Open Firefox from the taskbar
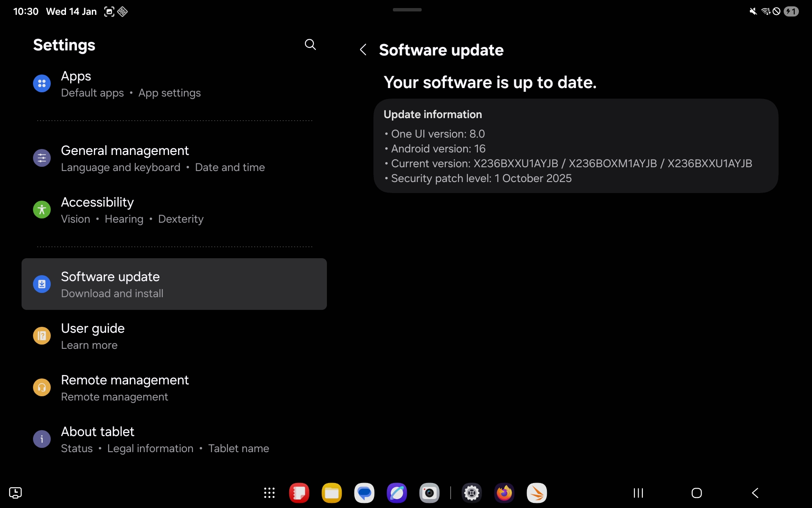This screenshot has width=812, height=508. [504, 493]
